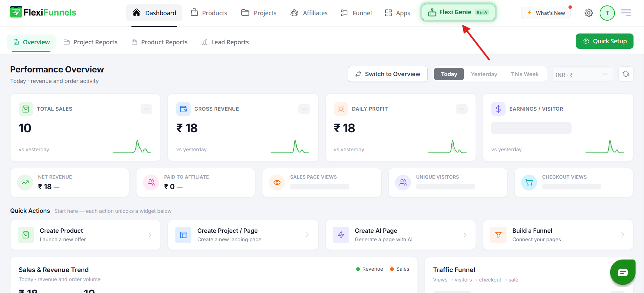Click the Gross Revenue wallet icon
This screenshot has height=293, width=644.
click(183, 109)
